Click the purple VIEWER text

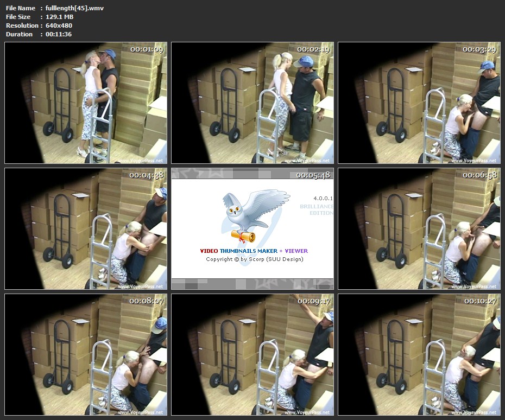pos(296,251)
